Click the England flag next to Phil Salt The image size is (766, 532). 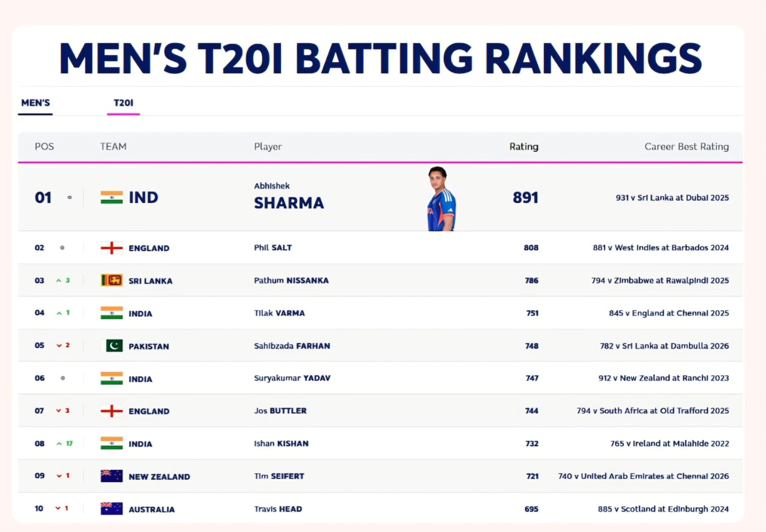[112, 248]
